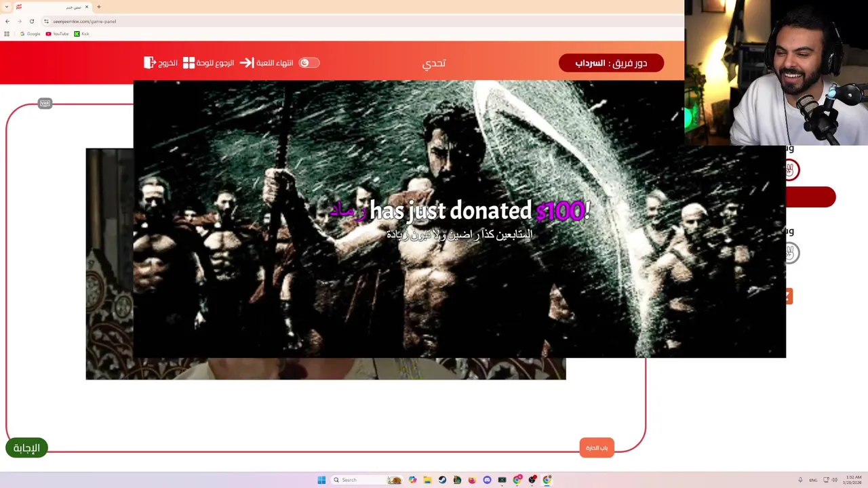Click the return to board grid icon

(x=189, y=62)
